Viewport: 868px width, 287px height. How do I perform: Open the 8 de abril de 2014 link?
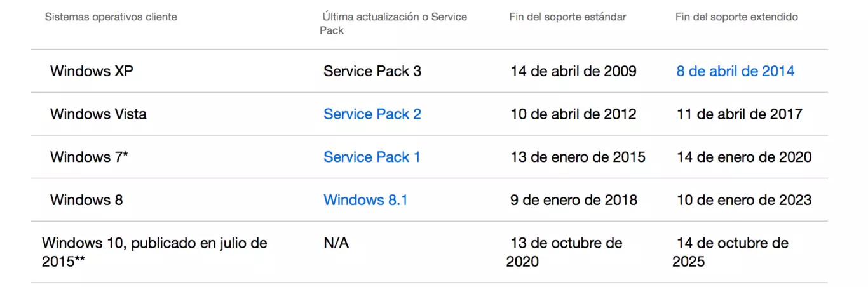735,71
